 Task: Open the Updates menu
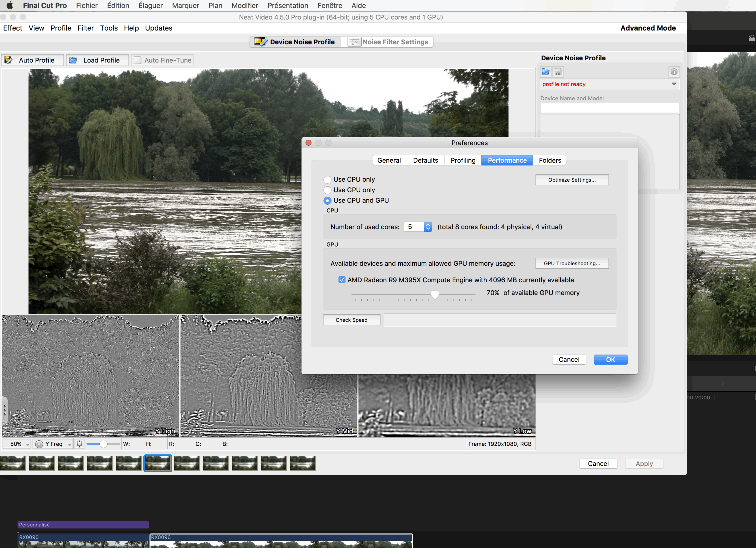click(159, 28)
